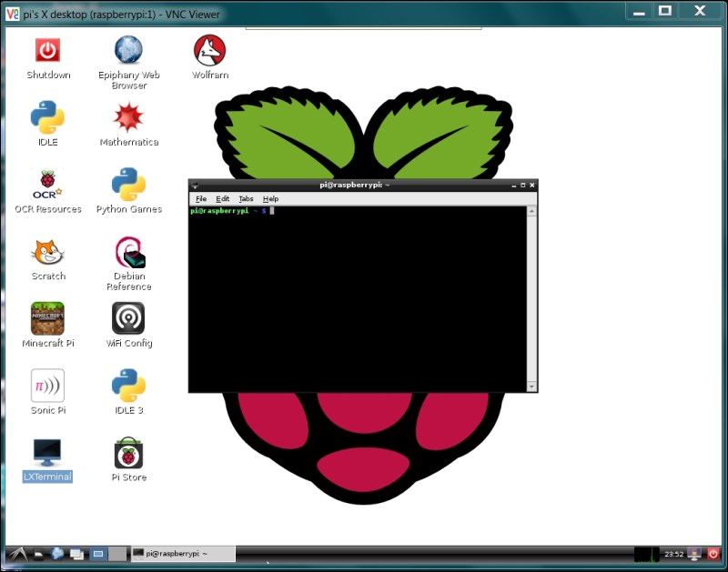Viewport: 728px width, 572px height.
Task: Click the iconify all windows taskbar icon
Action: pyautogui.click(x=76, y=554)
